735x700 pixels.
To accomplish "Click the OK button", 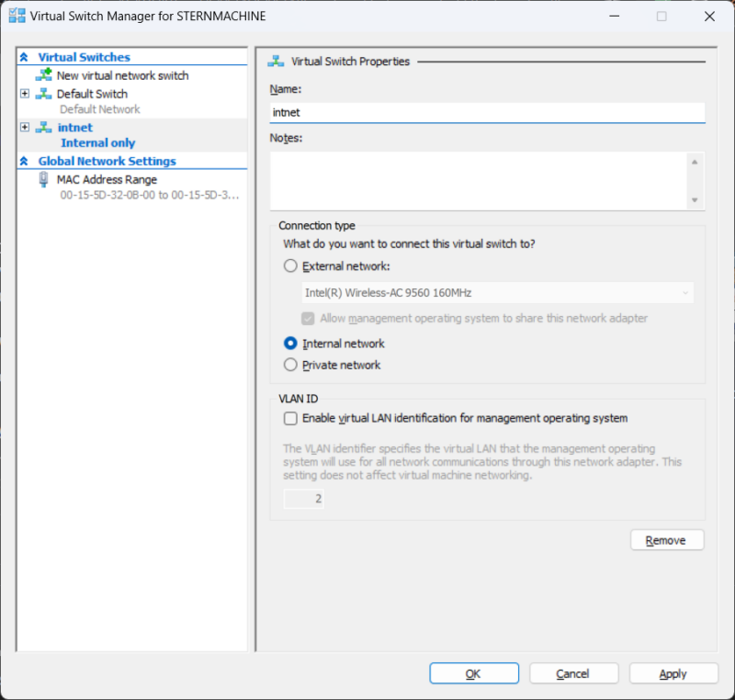I will click(474, 673).
